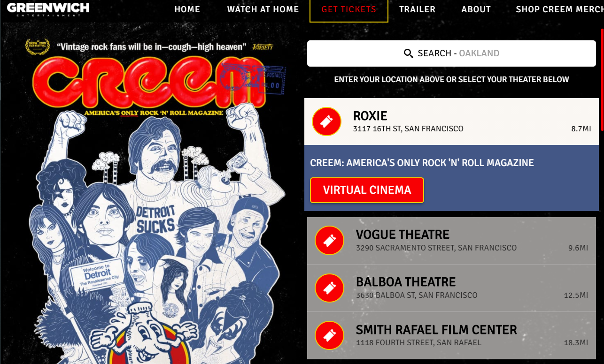Click the Roxie ticket icon
This screenshot has height=364, width=604.
[x=326, y=121]
